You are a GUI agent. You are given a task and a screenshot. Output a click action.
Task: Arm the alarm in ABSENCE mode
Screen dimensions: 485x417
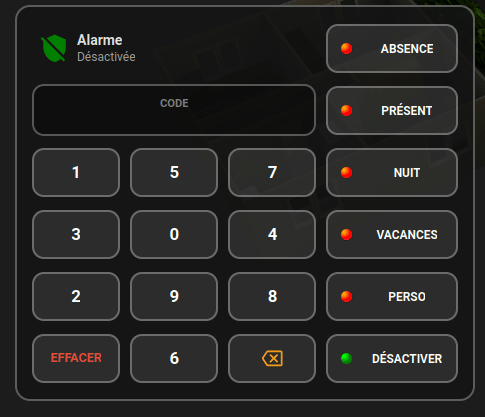click(392, 48)
